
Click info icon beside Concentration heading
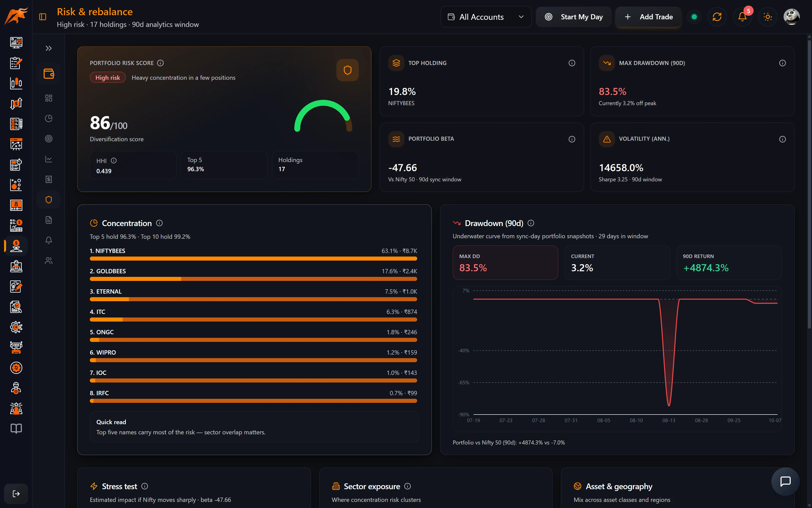(x=159, y=223)
